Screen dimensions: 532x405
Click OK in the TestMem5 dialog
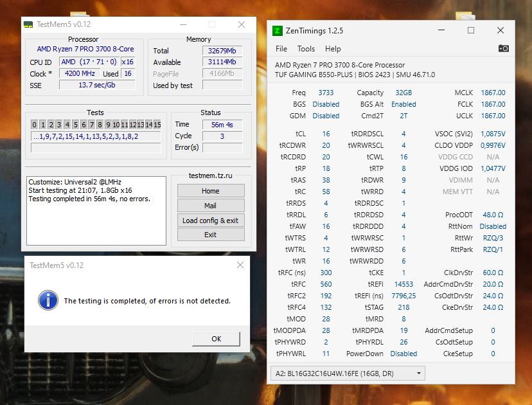[216, 338]
